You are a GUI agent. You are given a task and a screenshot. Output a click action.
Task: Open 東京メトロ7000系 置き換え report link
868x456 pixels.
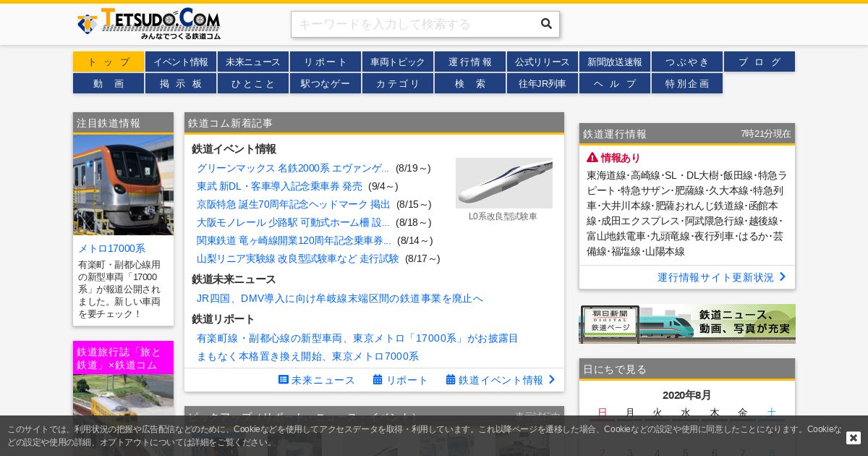pos(307,356)
